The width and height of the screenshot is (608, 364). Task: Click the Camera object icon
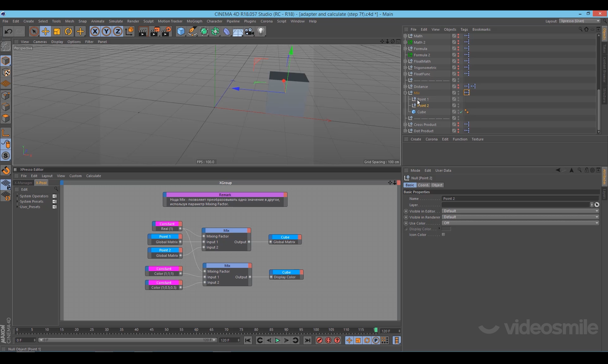coord(250,31)
